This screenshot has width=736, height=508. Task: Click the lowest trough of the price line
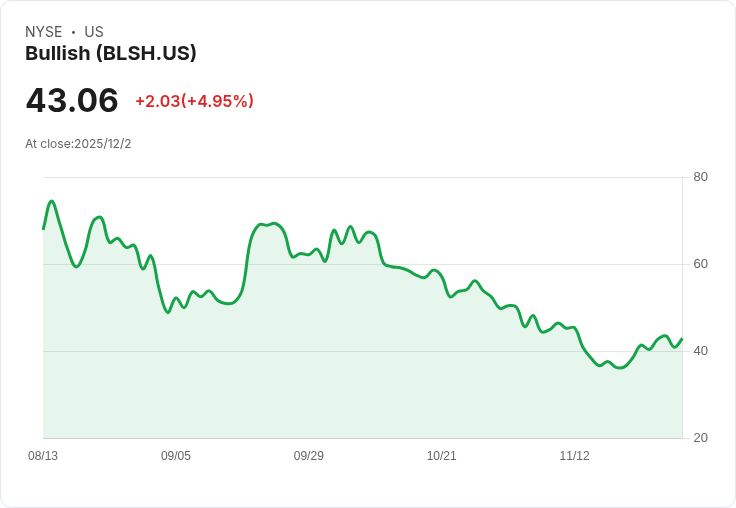[x=620, y=368]
